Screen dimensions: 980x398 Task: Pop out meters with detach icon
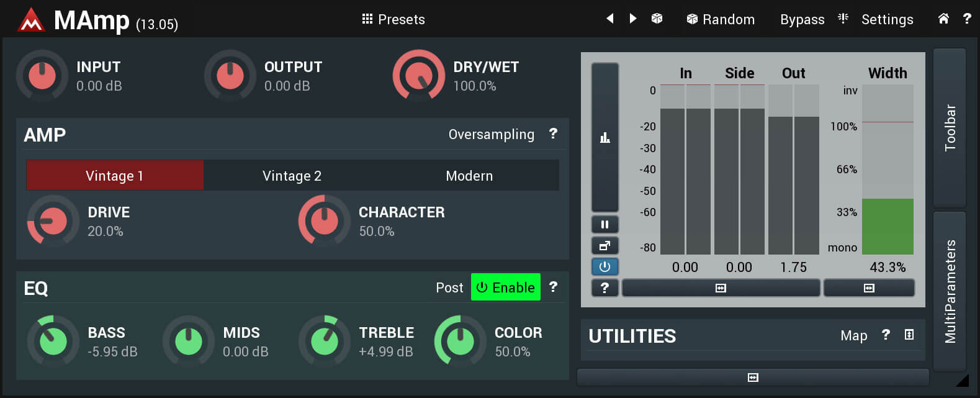(x=605, y=245)
